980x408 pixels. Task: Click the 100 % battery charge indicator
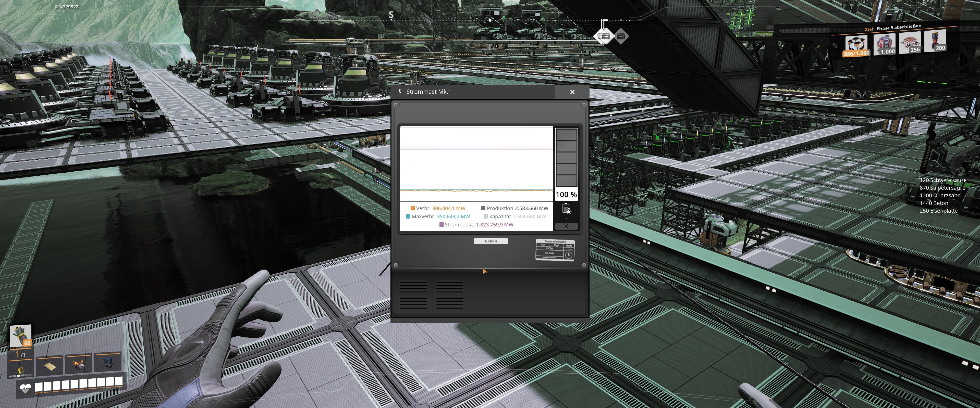click(566, 194)
